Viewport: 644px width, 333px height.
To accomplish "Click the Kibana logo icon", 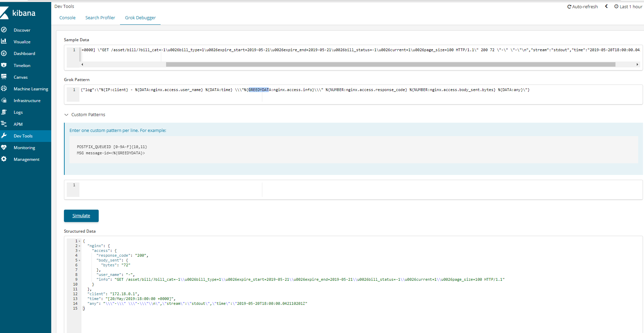I will click(x=4, y=13).
